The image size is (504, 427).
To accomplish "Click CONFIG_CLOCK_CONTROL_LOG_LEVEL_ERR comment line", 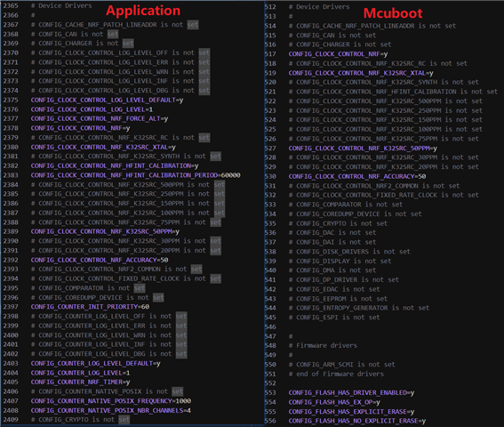I will (x=120, y=62).
